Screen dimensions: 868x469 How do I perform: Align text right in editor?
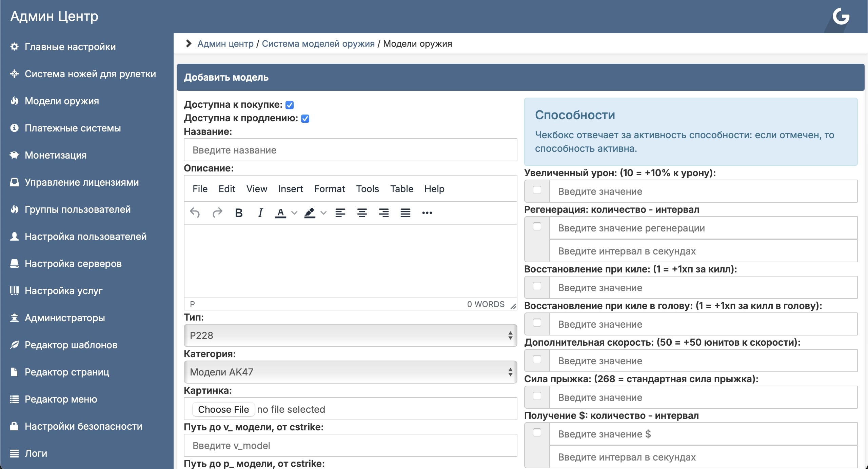383,213
